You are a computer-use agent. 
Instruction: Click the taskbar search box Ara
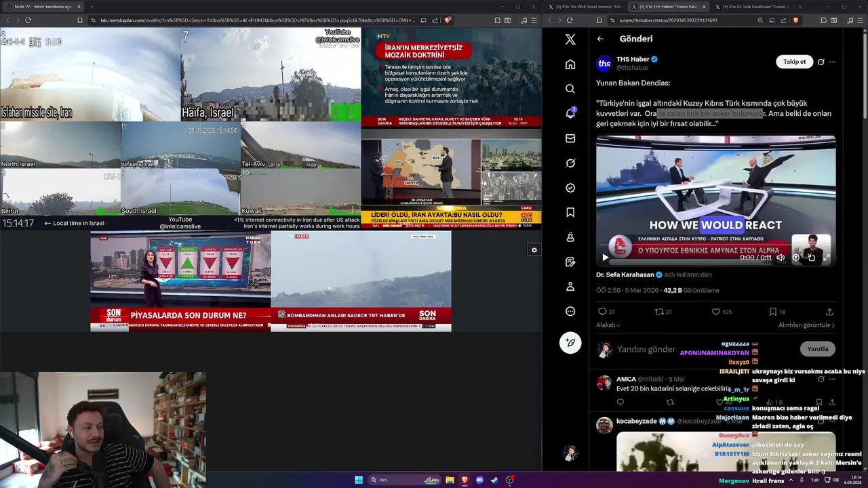pyautogui.click(x=406, y=480)
